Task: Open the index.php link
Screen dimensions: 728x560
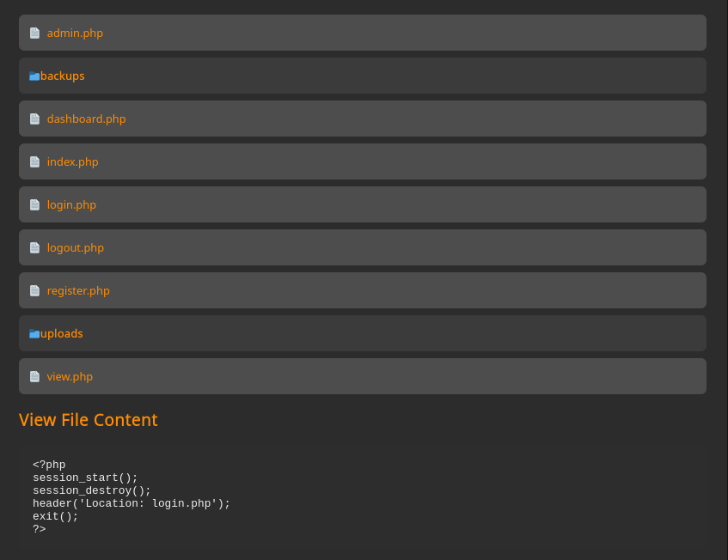Action: coord(72,162)
